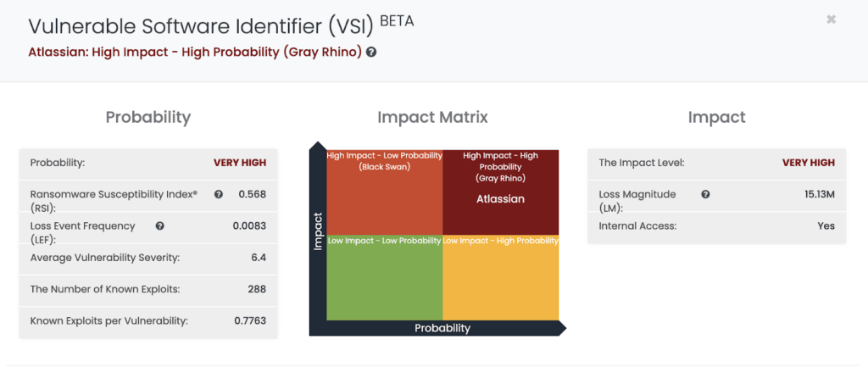Close the Vulnerable Software Identifier dialog
Image resolution: width=868 pixels, height=384 pixels.
point(831,19)
